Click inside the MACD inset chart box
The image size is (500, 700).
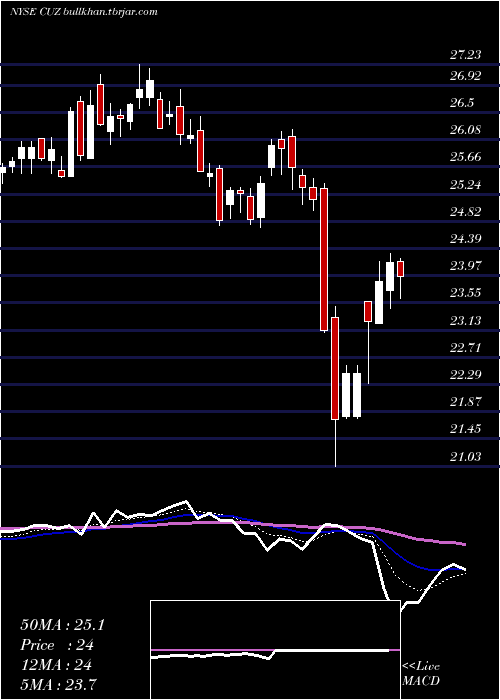(x=275, y=650)
